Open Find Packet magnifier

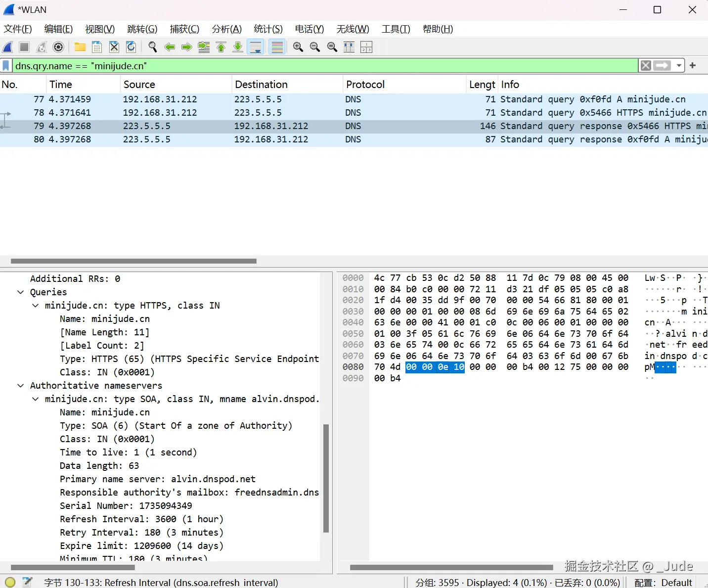tap(152, 47)
